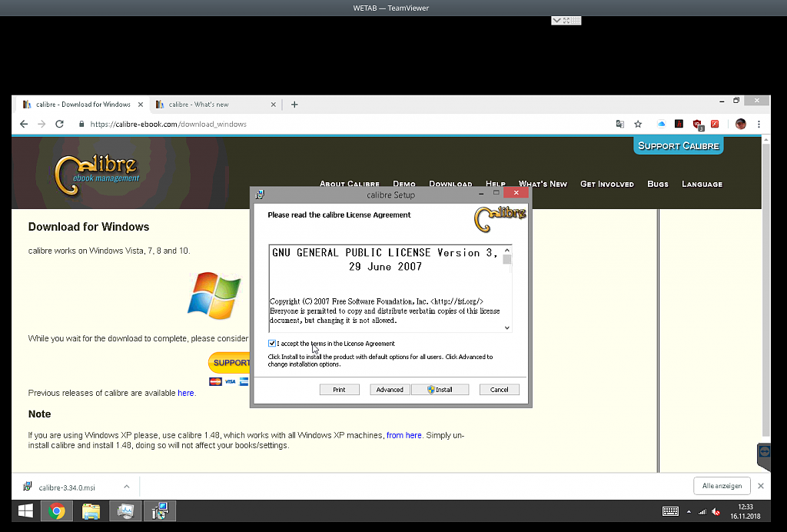Open What's New nav item
The width and height of the screenshot is (787, 532).
tap(543, 185)
